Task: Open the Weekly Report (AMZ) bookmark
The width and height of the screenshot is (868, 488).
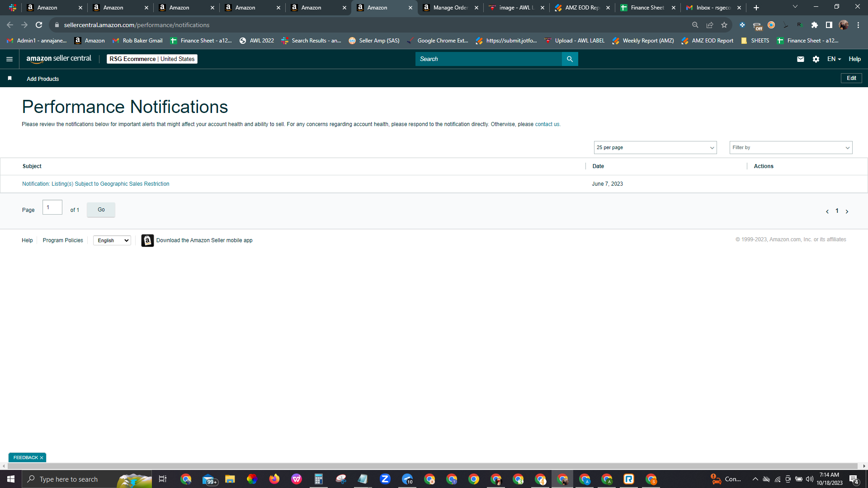Action: coord(643,41)
